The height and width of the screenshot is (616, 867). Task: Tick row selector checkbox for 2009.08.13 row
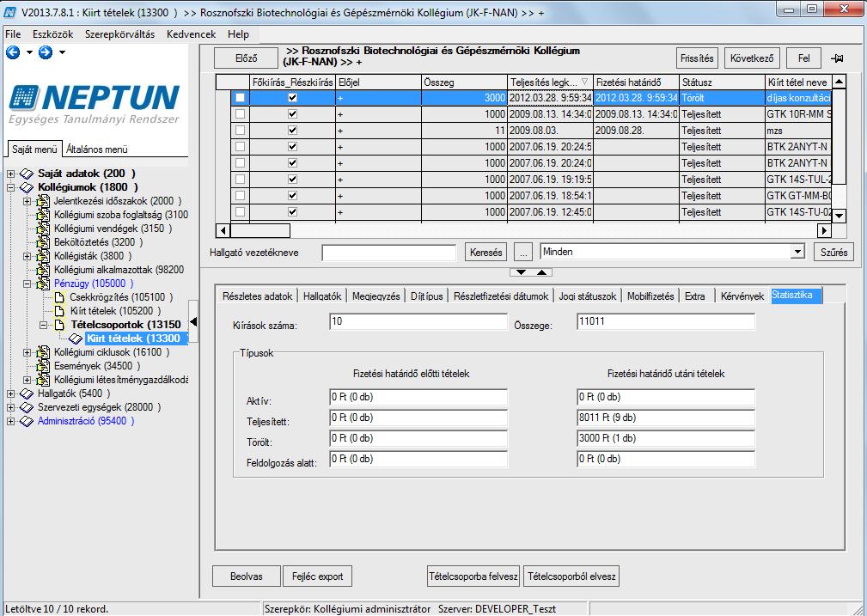(x=240, y=114)
